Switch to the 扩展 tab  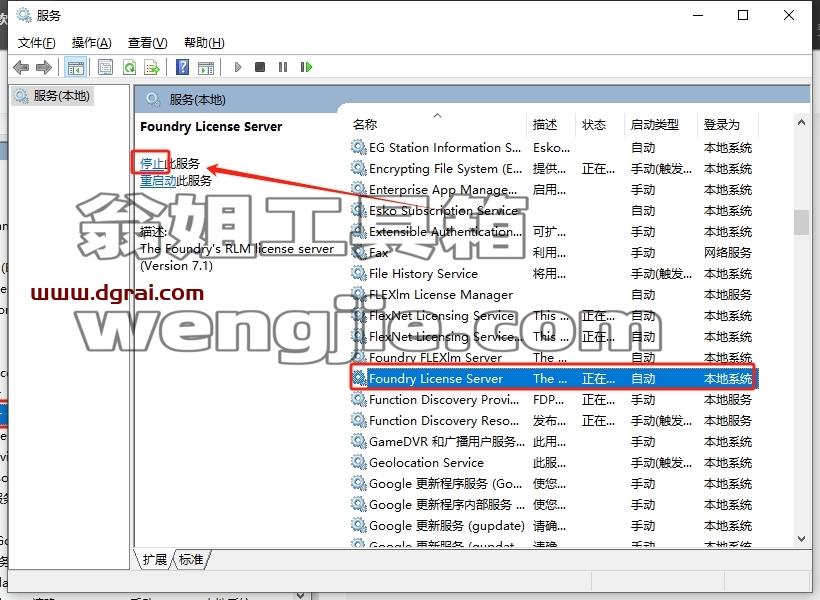(x=154, y=559)
